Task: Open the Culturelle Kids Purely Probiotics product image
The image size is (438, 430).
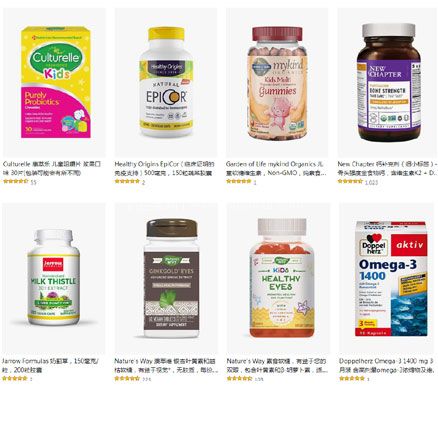Action: tap(56, 82)
